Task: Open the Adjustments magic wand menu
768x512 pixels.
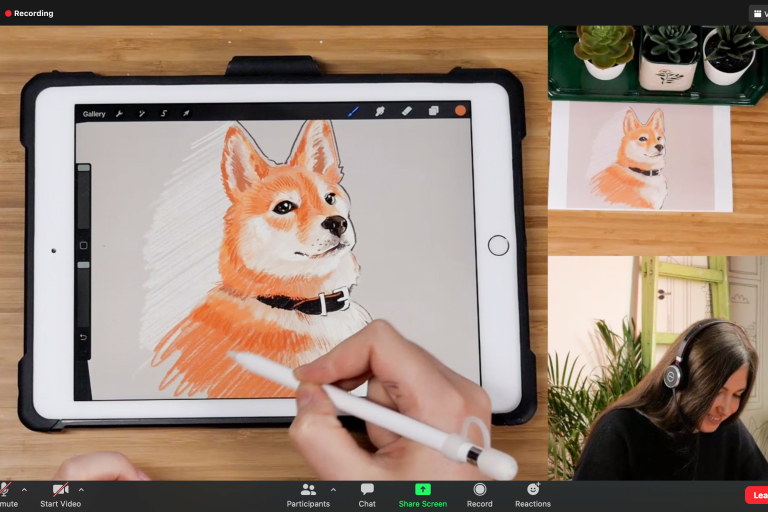Action: [142, 114]
